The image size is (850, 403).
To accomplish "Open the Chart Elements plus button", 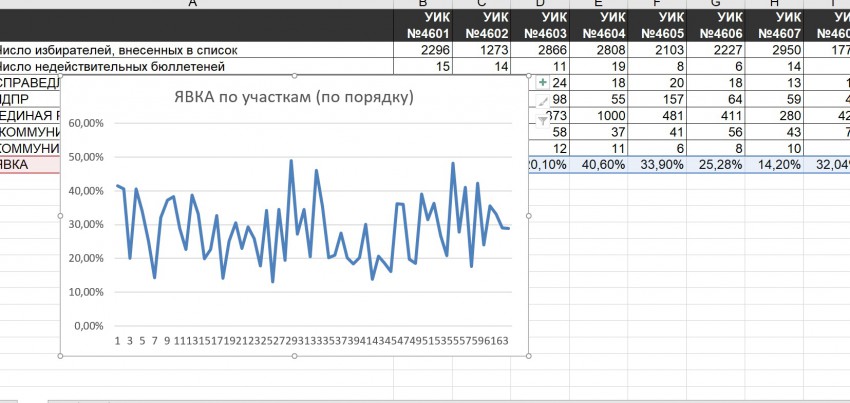I will [x=543, y=82].
